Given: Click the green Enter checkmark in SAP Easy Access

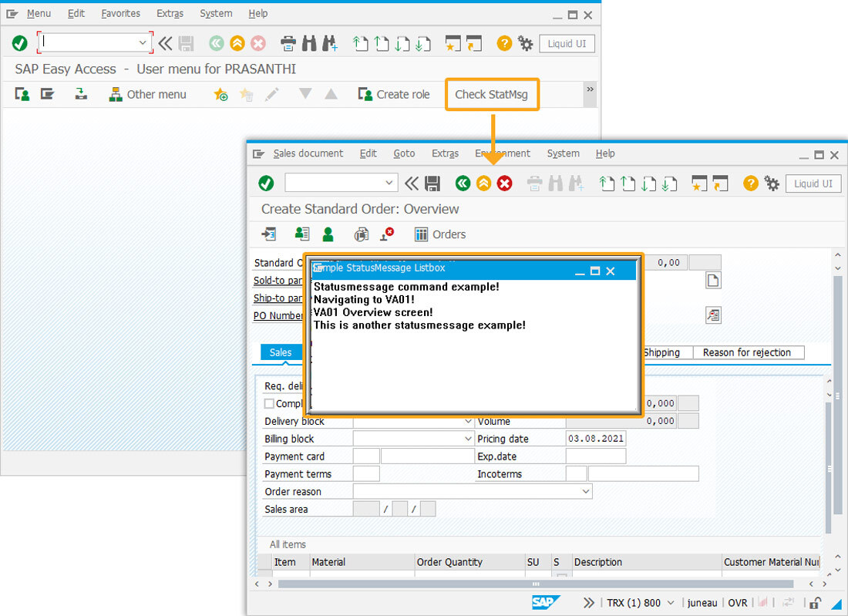Looking at the screenshot, I should [x=20, y=43].
